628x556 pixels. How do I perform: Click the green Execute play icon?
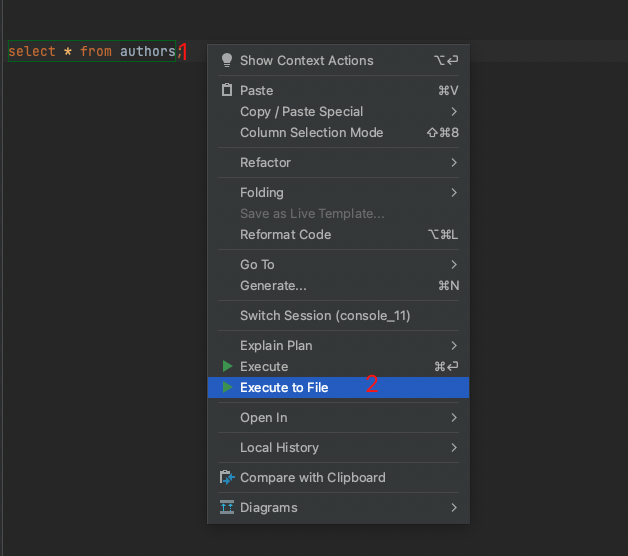click(x=227, y=367)
